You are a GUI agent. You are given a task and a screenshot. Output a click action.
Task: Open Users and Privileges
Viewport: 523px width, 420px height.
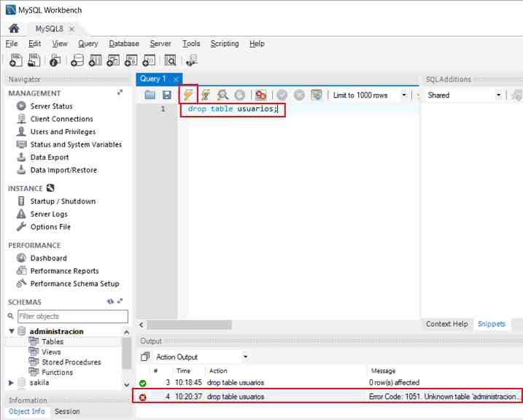click(63, 132)
